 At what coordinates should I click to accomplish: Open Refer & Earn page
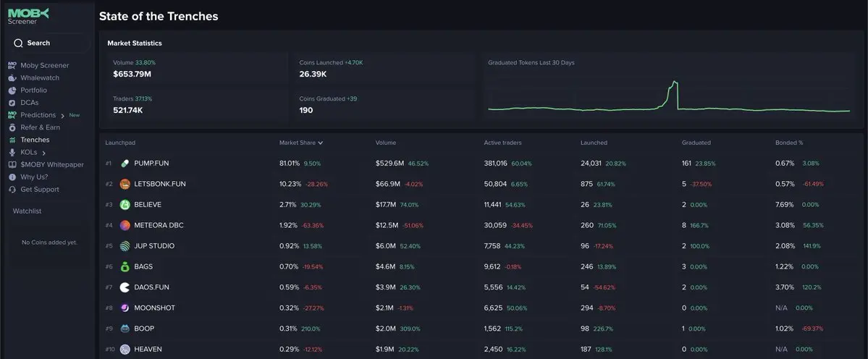click(x=41, y=127)
